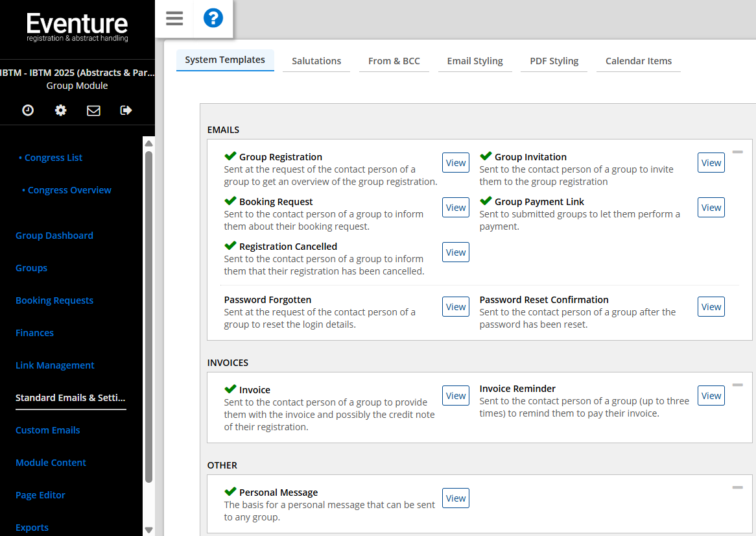This screenshot has width=756, height=536.
Task: Click the envelope mail icon in the sidebar
Action: point(93,110)
